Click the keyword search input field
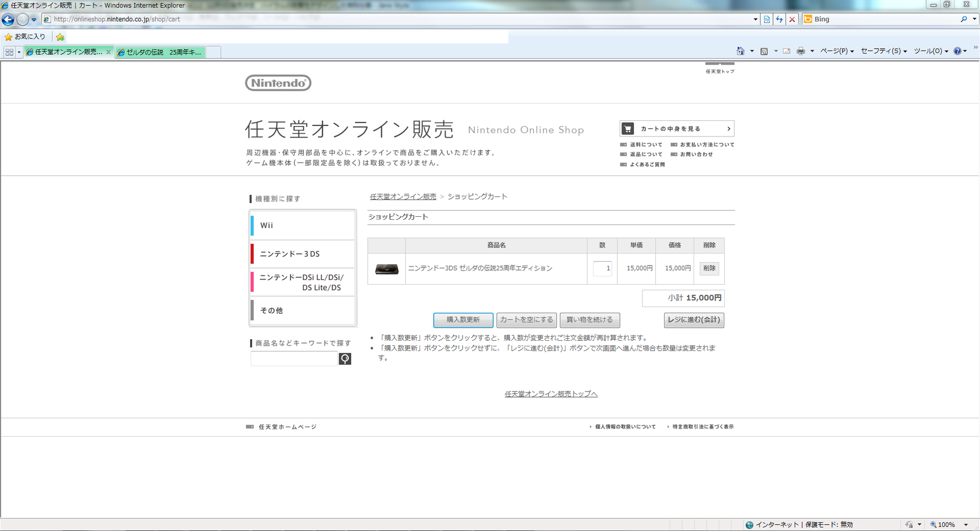 (294, 359)
